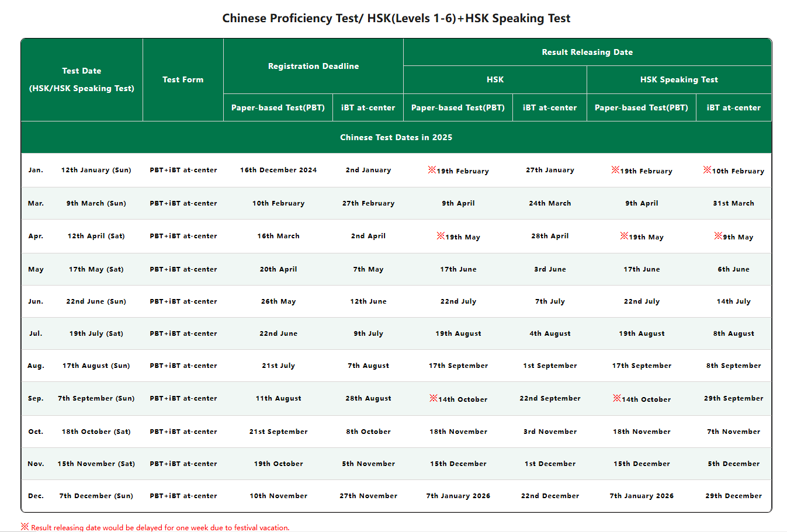Image resolution: width=787 pixels, height=532 pixels.
Task: Click ※ before 19th February in HSK Speaking column
Action: tap(615, 170)
